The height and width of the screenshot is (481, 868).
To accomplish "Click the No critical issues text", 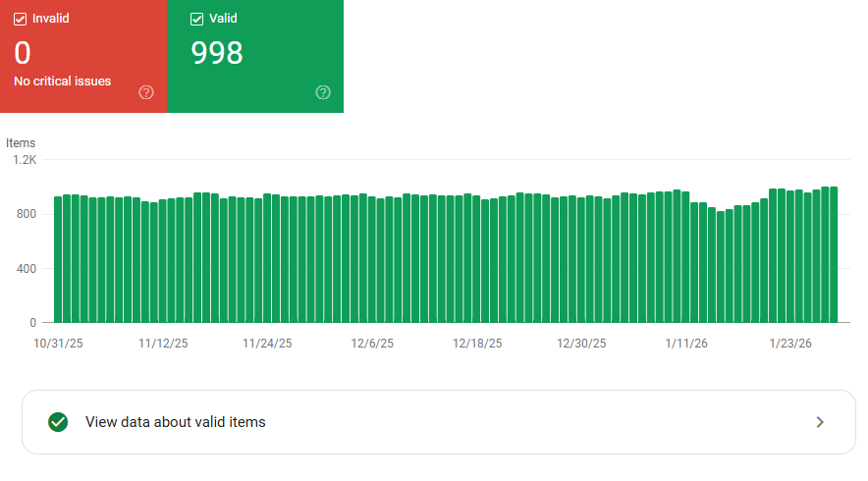I will pos(63,81).
